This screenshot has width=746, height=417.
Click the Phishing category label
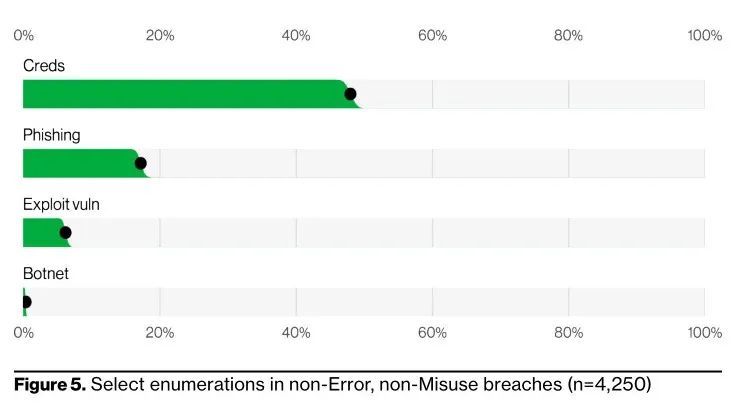coord(52,135)
